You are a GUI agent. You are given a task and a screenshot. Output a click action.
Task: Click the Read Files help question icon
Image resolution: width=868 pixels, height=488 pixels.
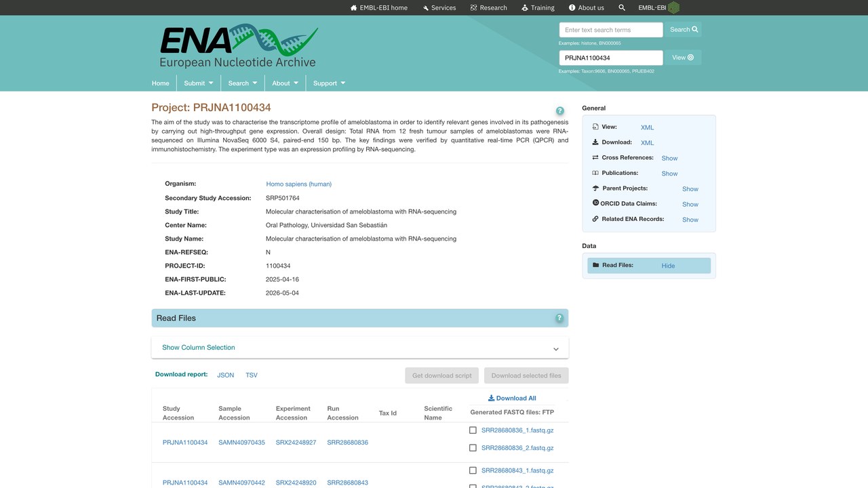[x=559, y=318]
